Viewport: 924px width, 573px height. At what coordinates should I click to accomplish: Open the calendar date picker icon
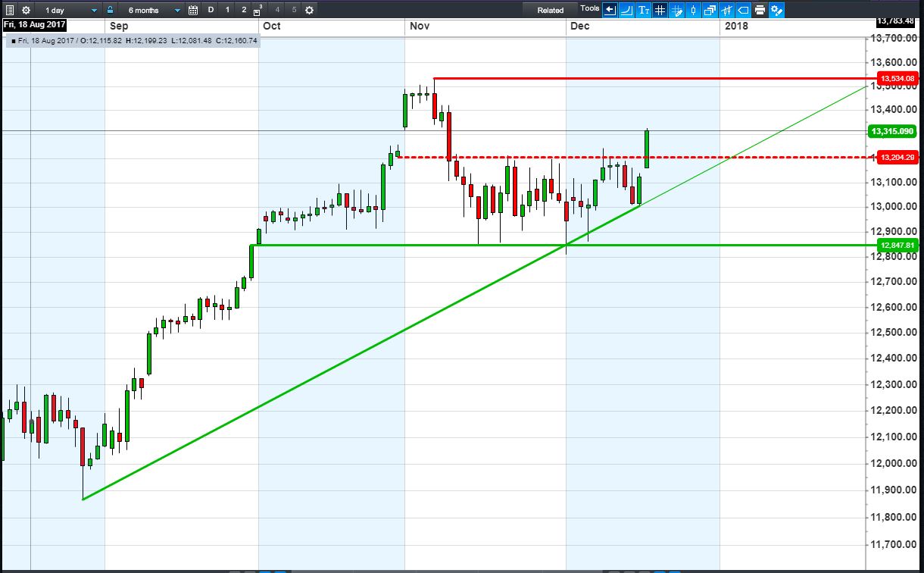(x=193, y=10)
